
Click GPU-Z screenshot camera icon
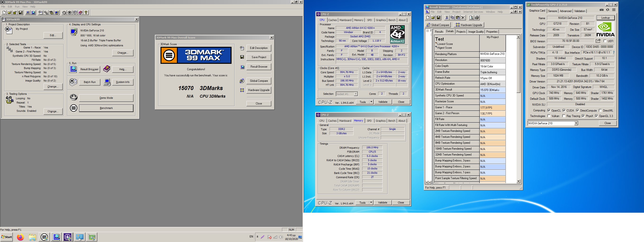[x=601, y=10]
